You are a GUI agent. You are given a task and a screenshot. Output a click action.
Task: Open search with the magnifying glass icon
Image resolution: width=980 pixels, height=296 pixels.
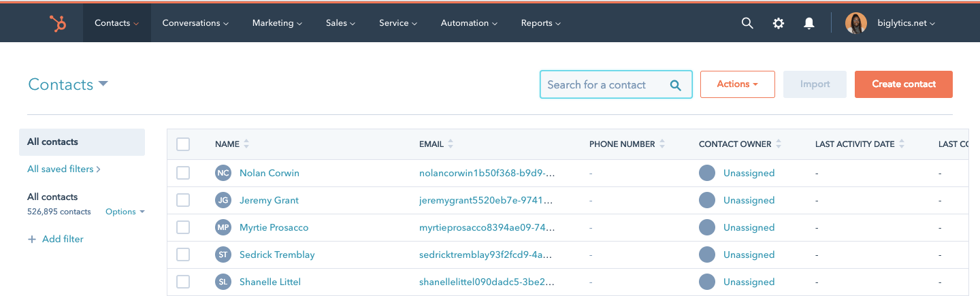pos(747,23)
